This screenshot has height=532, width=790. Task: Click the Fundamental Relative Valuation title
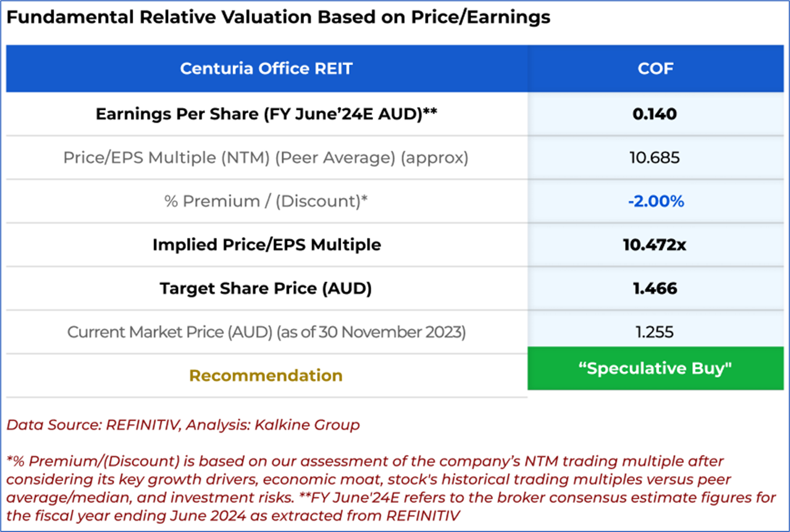278,17
